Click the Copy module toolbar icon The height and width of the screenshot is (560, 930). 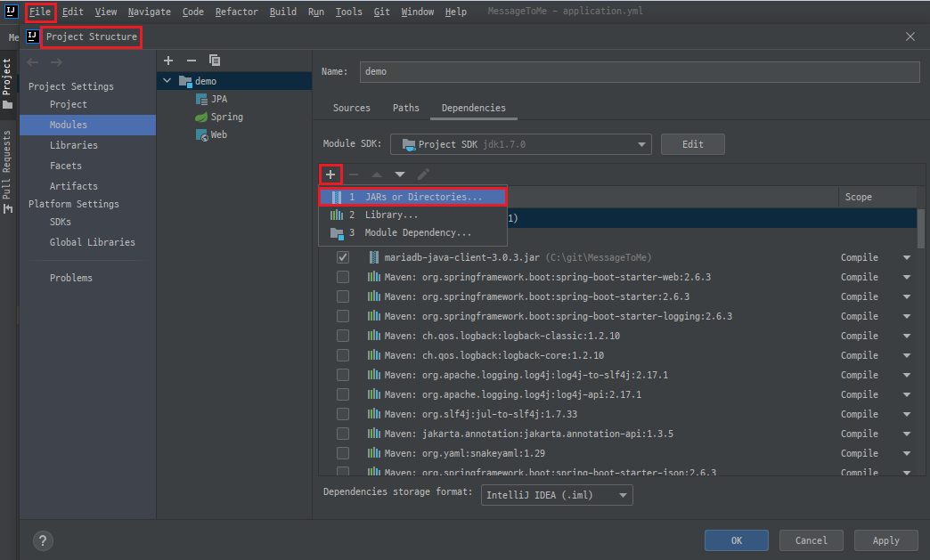pyautogui.click(x=215, y=60)
